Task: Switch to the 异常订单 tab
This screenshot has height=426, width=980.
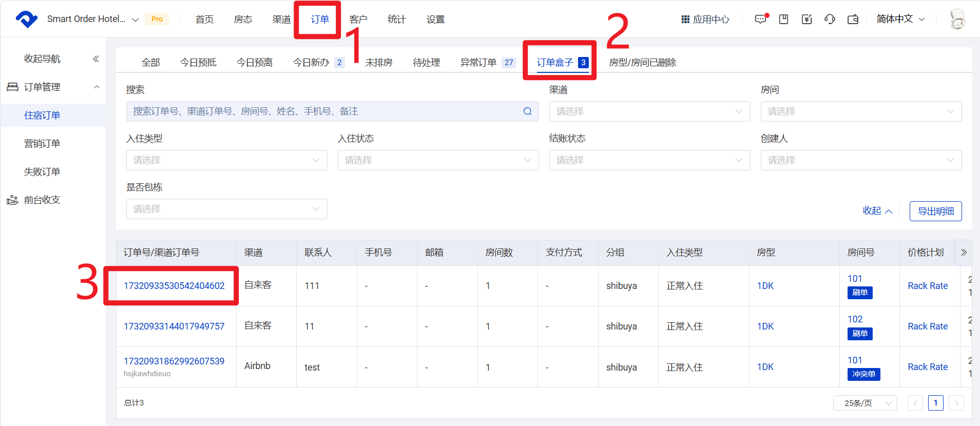Action: pyautogui.click(x=478, y=63)
